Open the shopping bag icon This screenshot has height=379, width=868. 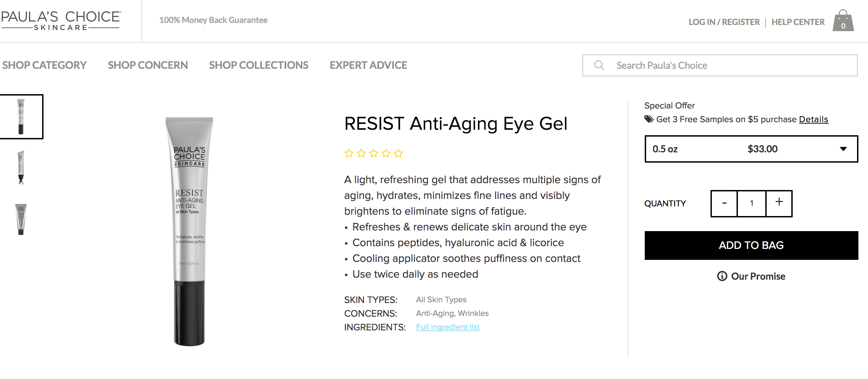coord(843,21)
